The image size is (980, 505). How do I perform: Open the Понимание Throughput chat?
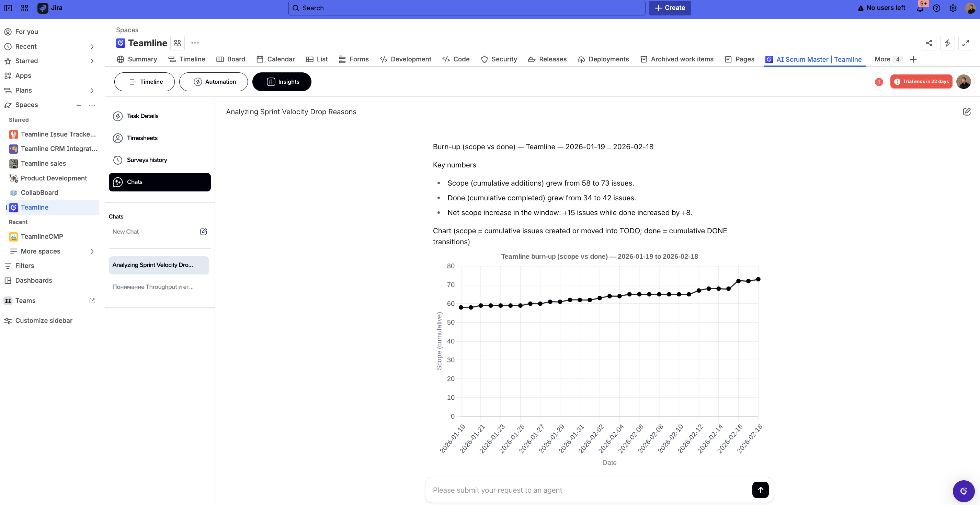[159, 287]
